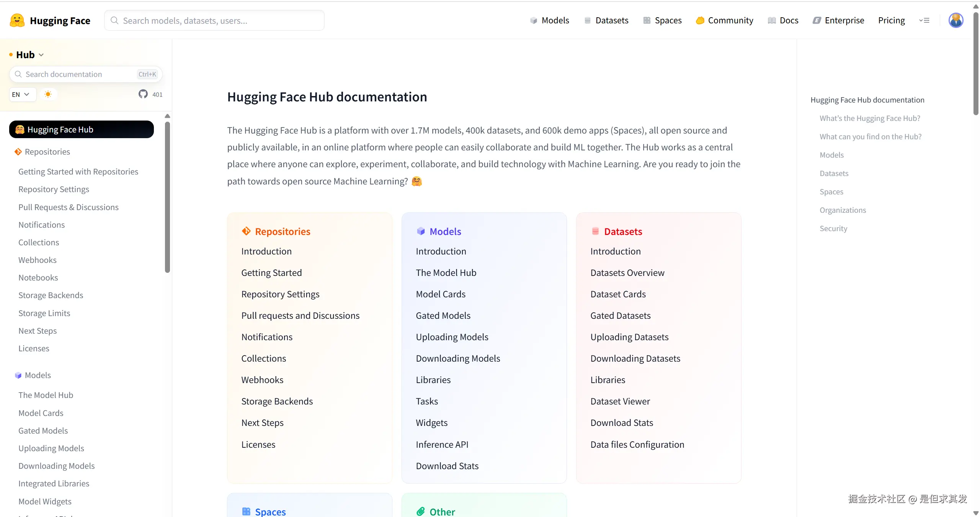Open the more options navigation menu
Image resolution: width=980 pixels, height=517 pixels.
click(924, 20)
